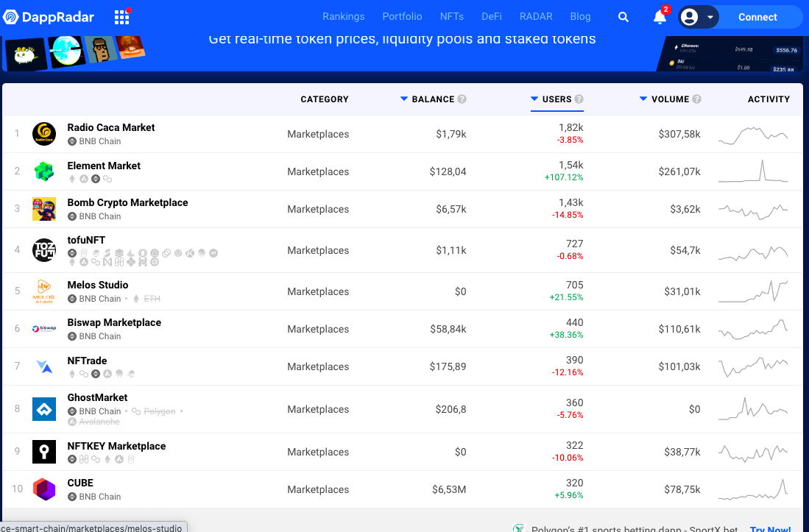
Task: Open the DeFi menu item
Action: (492, 16)
